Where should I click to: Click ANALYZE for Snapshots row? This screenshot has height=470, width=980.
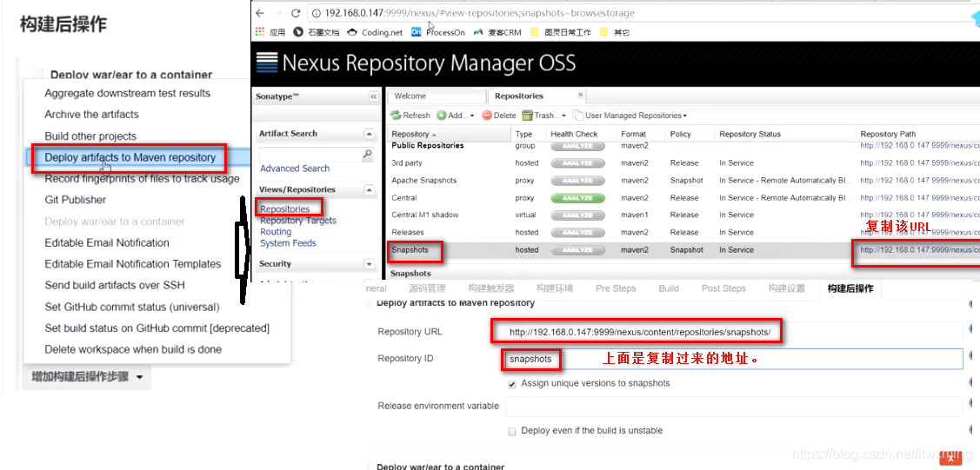(577, 249)
